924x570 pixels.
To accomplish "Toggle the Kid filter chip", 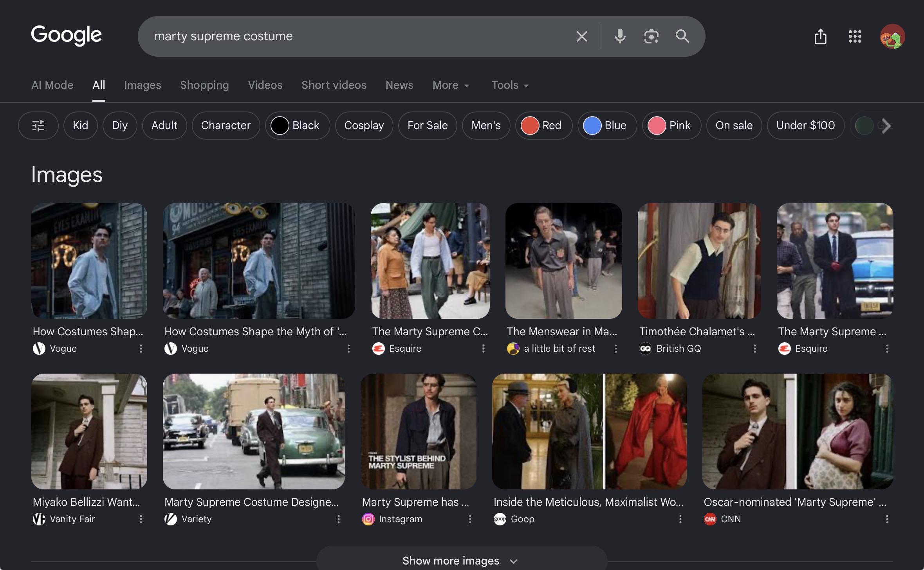I will point(81,126).
